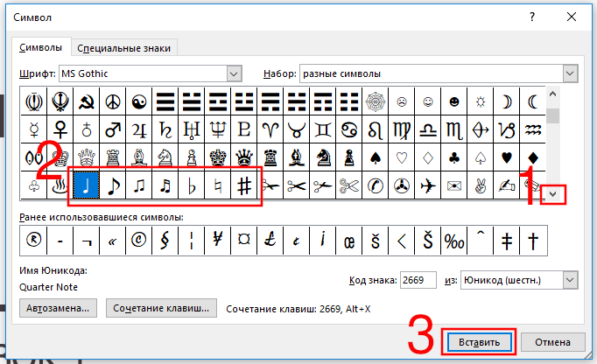The height and width of the screenshot is (364, 597).
Task: Pick the hot springs steam symbol
Action: (x=60, y=185)
